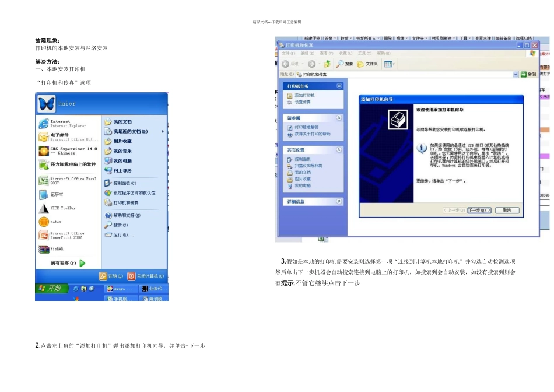
Task: Collapse the 打印机任务 panel
Action: coord(339,86)
